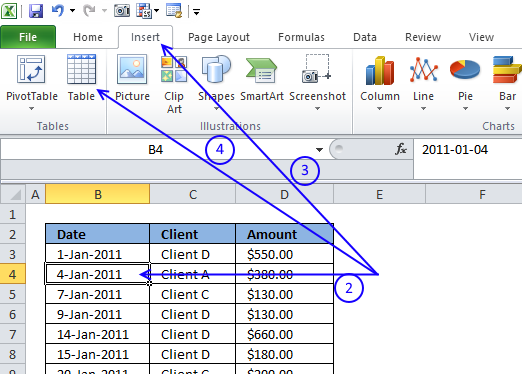Viewport: 522px width, 374px height.
Task: Open the Undo history dropdown arrow
Action: [x=72, y=11]
